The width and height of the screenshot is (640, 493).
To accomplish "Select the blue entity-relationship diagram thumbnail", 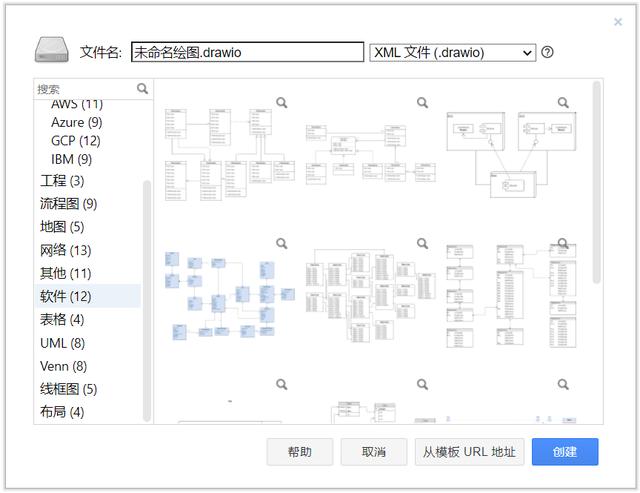I will (230, 300).
